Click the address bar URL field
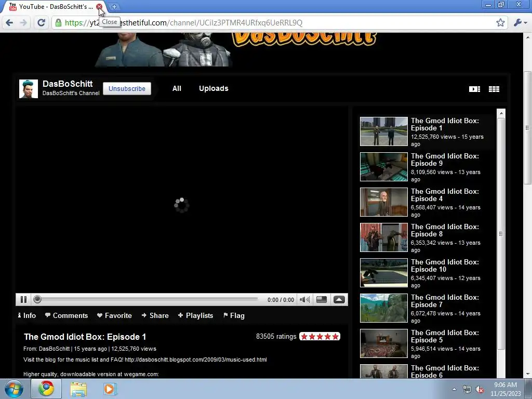This screenshot has width=532, height=399. tap(280, 23)
